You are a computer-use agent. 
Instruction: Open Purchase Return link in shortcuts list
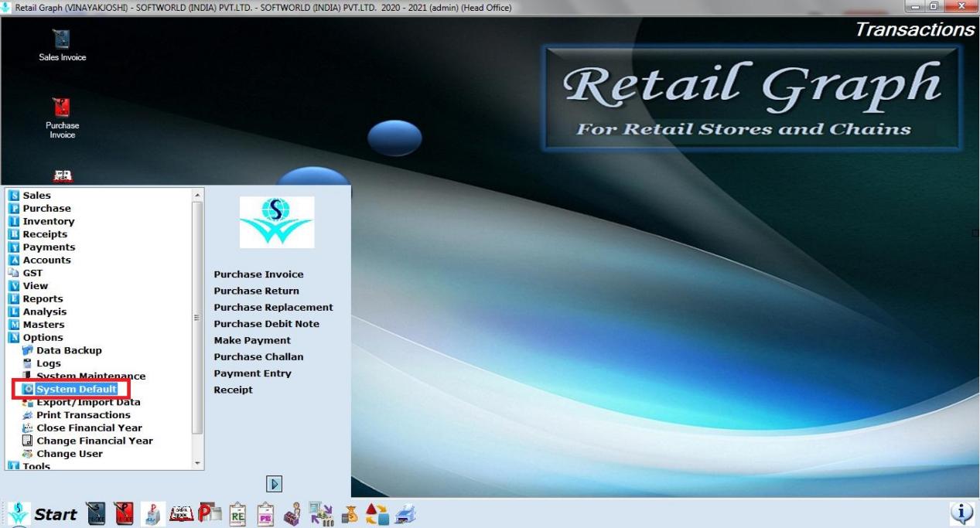pos(256,291)
